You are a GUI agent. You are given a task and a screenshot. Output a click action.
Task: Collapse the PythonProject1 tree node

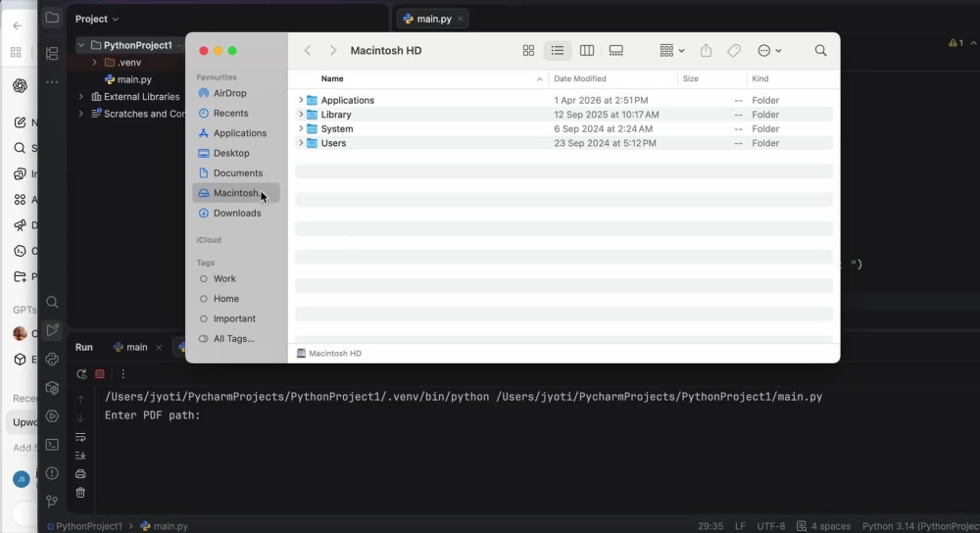[81, 45]
